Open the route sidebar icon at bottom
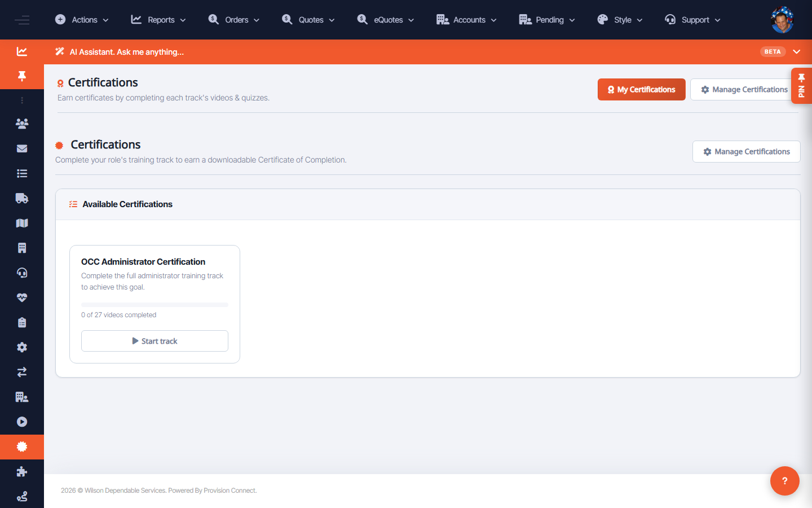This screenshot has height=508, width=812. point(22,496)
